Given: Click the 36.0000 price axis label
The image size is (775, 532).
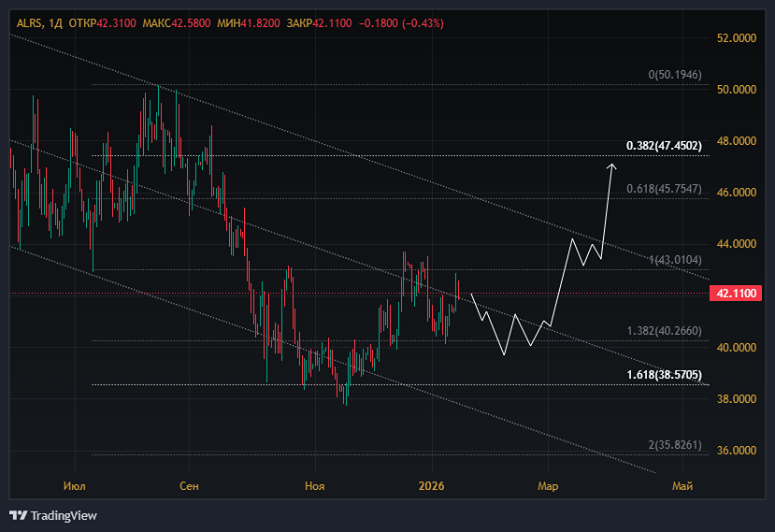Looking at the screenshot, I should 737,451.
